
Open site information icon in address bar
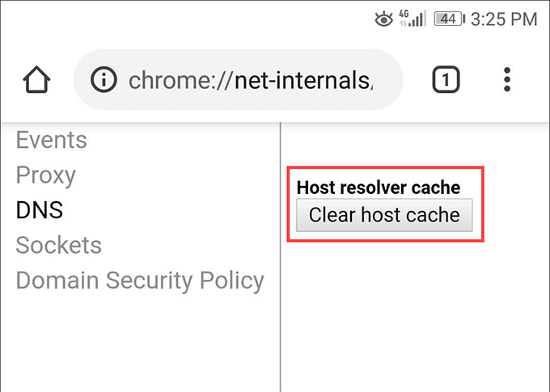tap(103, 80)
